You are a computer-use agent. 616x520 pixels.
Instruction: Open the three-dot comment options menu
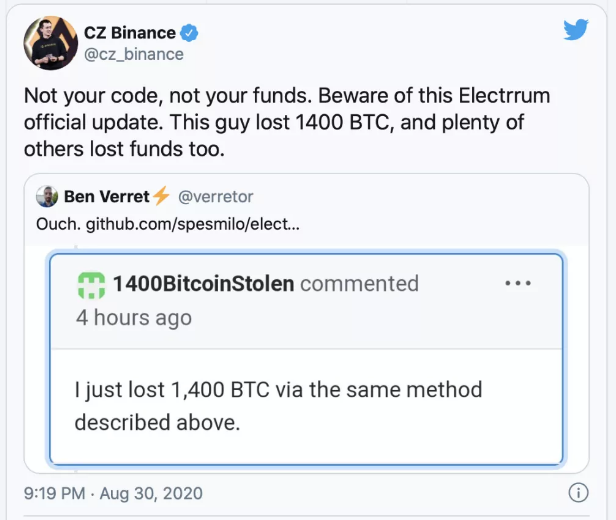[518, 283]
